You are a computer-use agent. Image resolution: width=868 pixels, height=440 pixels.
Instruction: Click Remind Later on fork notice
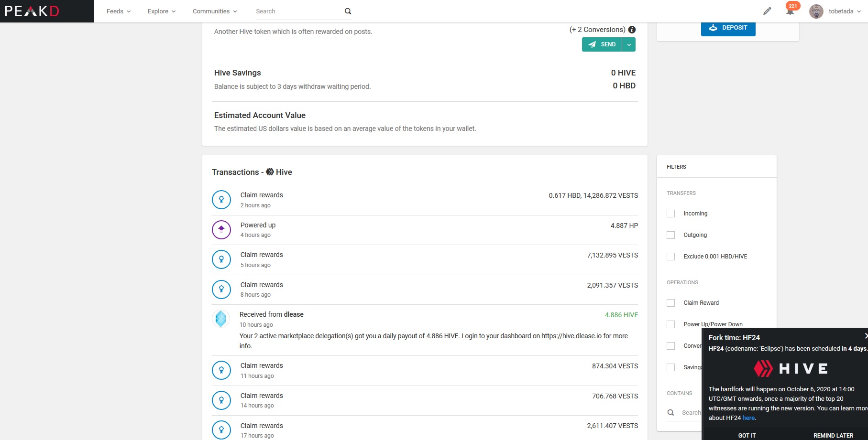(x=833, y=435)
